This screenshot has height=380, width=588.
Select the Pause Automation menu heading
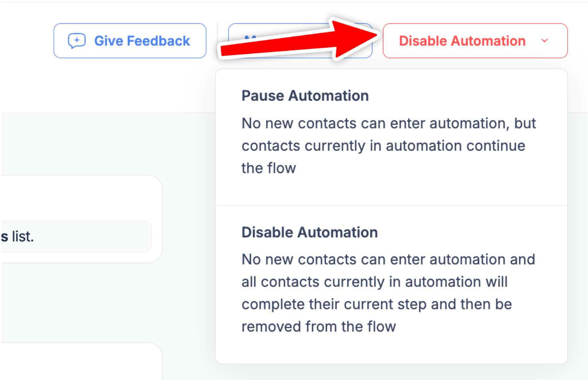[305, 96]
